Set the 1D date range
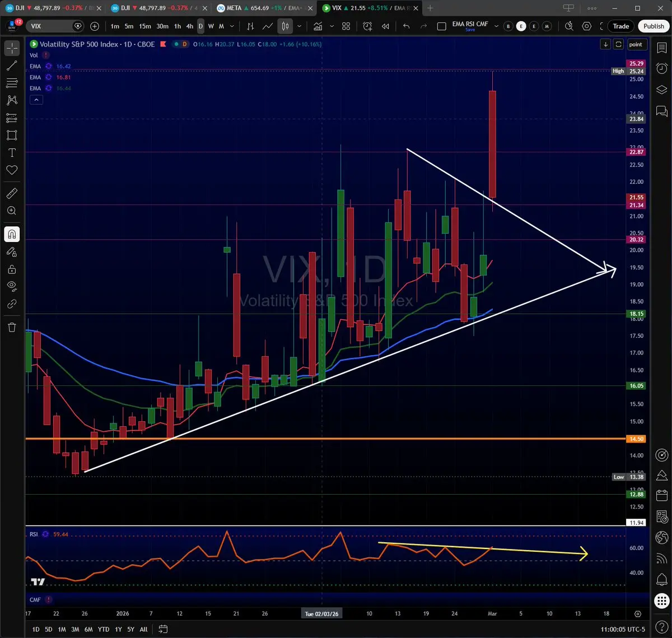The image size is (672, 638). click(x=35, y=629)
